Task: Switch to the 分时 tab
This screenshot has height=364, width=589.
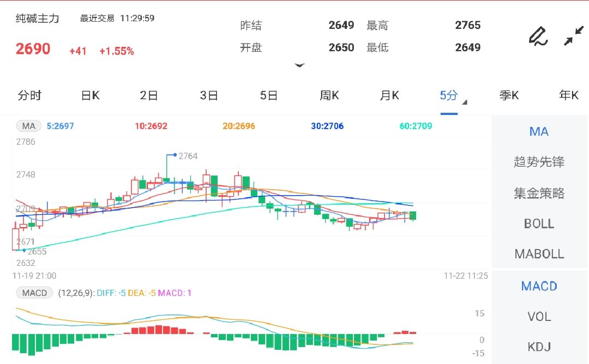Action: click(x=29, y=95)
